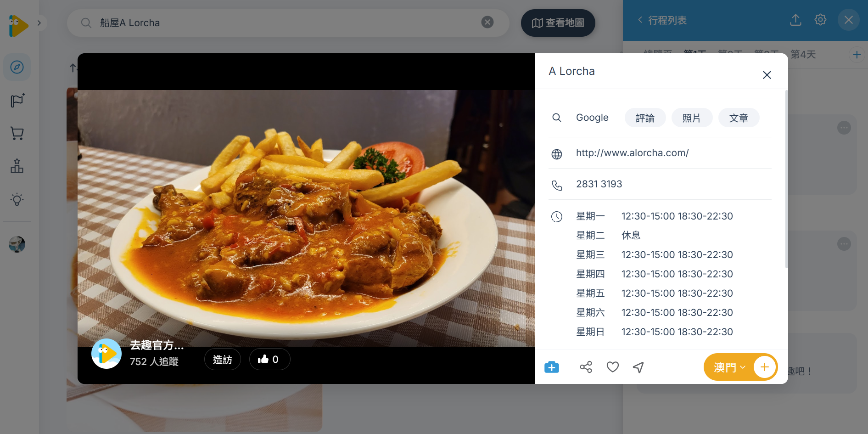Screen dimensions: 868x434
Task: Click the share icon in dialog footer
Action: click(x=586, y=367)
